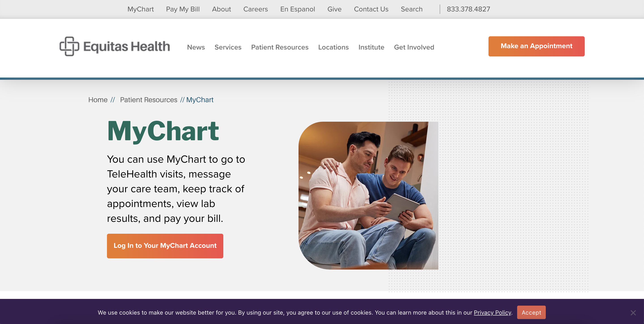This screenshot has width=644, height=324.
Task: Accept the cookie consent notice
Action: pos(531,312)
